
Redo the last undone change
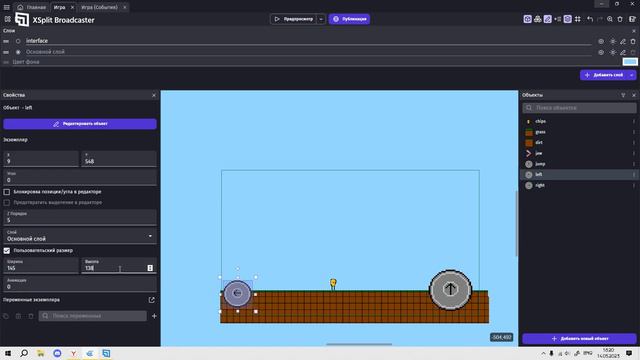pos(600,19)
